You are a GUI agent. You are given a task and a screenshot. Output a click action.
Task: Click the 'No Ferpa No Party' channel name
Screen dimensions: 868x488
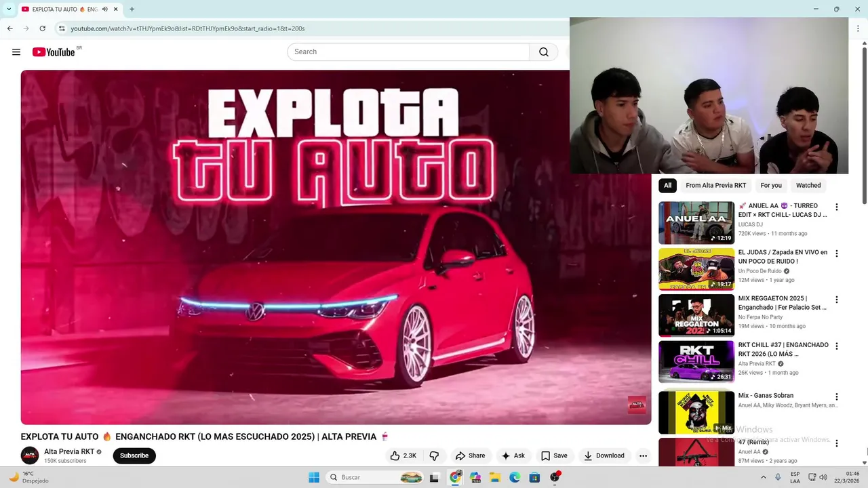click(x=760, y=317)
